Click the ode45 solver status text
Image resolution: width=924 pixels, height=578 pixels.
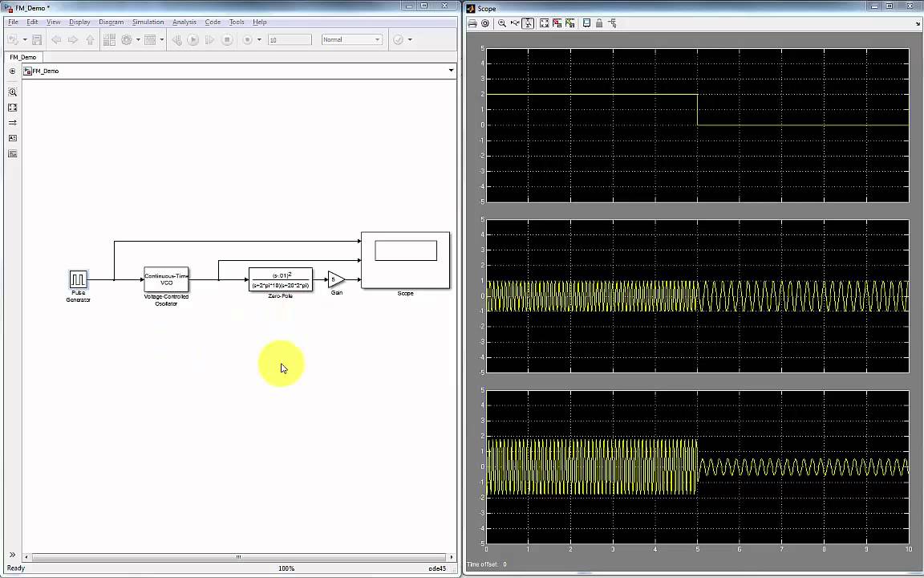[x=436, y=568]
